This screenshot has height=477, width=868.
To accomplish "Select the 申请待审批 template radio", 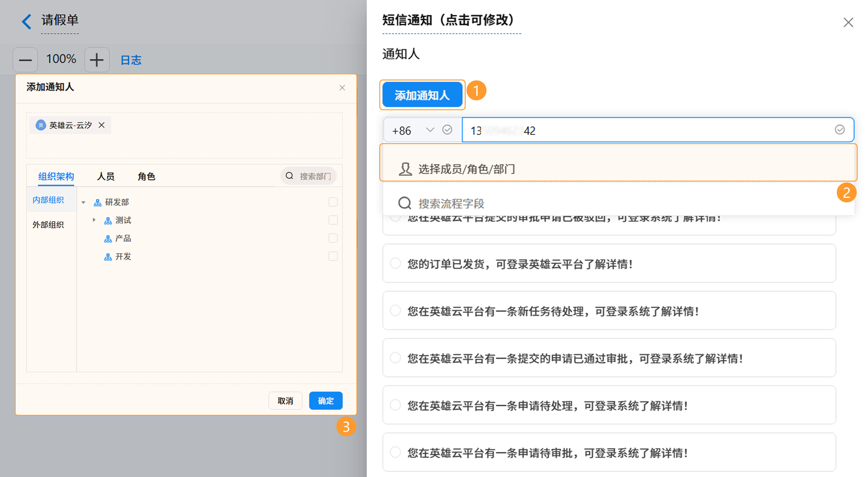I will tap(395, 452).
